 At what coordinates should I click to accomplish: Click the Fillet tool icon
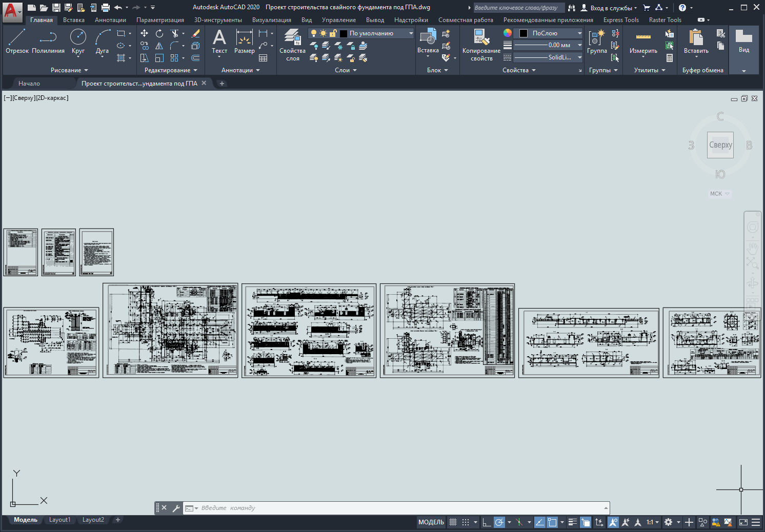(x=174, y=46)
